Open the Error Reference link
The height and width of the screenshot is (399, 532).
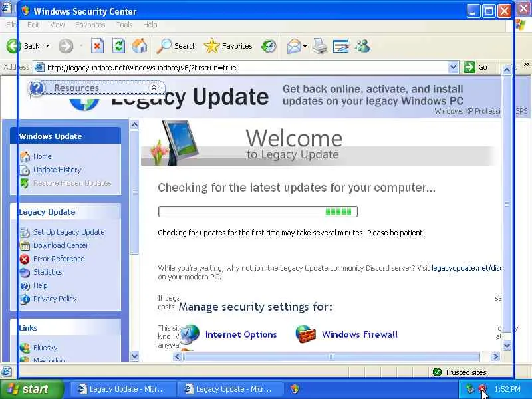click(x=59, y=259)
